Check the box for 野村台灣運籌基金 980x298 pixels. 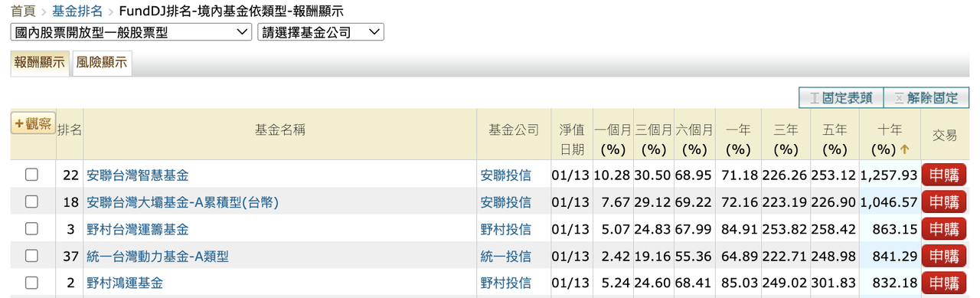(31, 228)
